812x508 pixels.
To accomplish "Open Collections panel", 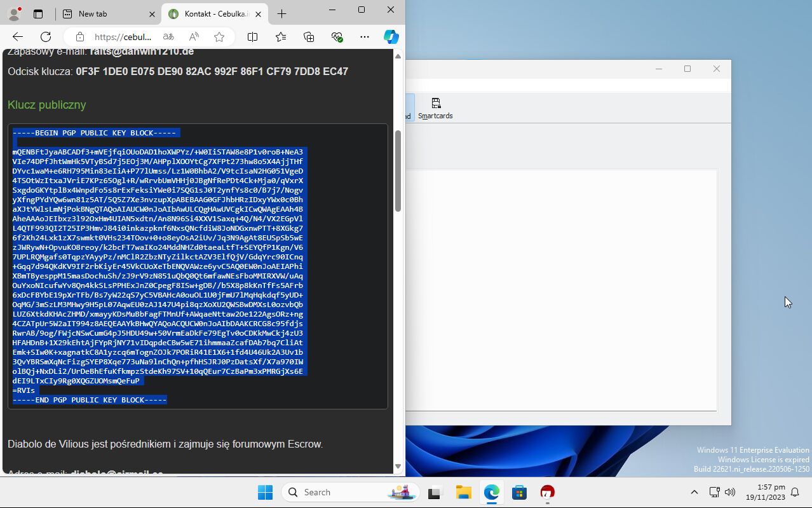I will click(309, 37).
